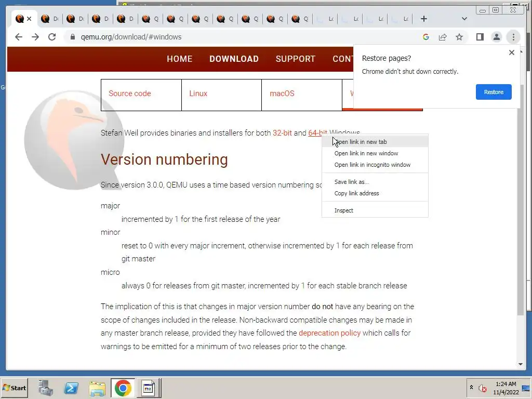Choose Open link in incognito window
The image size is (532, 399).
[x=375, y=165]
